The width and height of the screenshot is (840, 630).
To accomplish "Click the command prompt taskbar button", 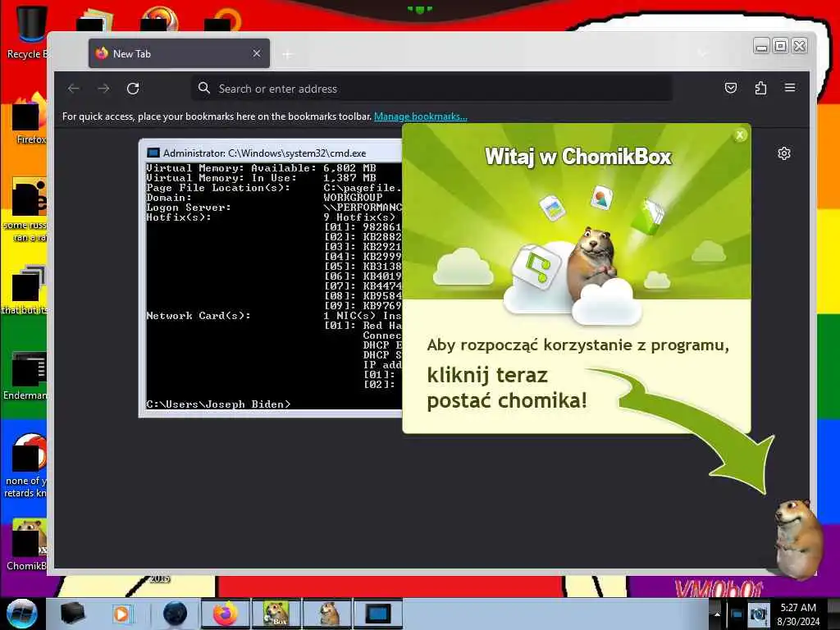I will [x=377, y=614].
